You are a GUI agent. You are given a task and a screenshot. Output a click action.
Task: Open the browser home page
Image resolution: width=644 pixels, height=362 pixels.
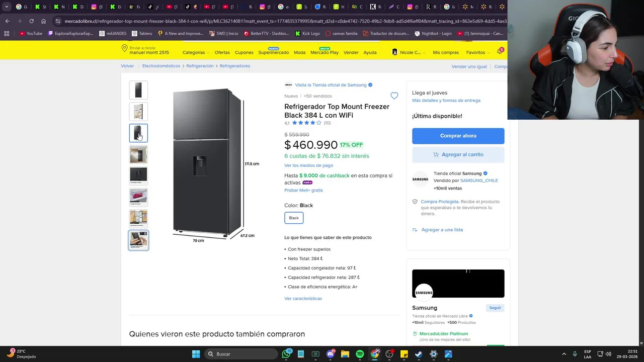43,21
